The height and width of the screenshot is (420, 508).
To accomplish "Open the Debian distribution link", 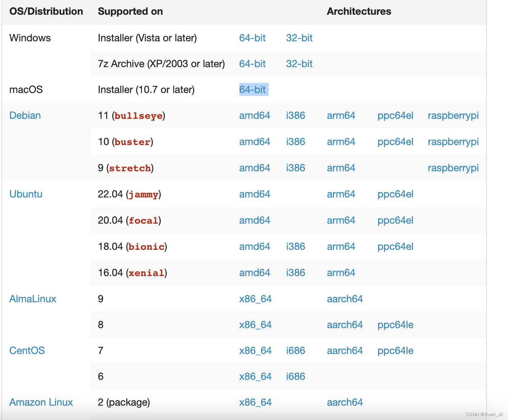I will click(25, 116).
